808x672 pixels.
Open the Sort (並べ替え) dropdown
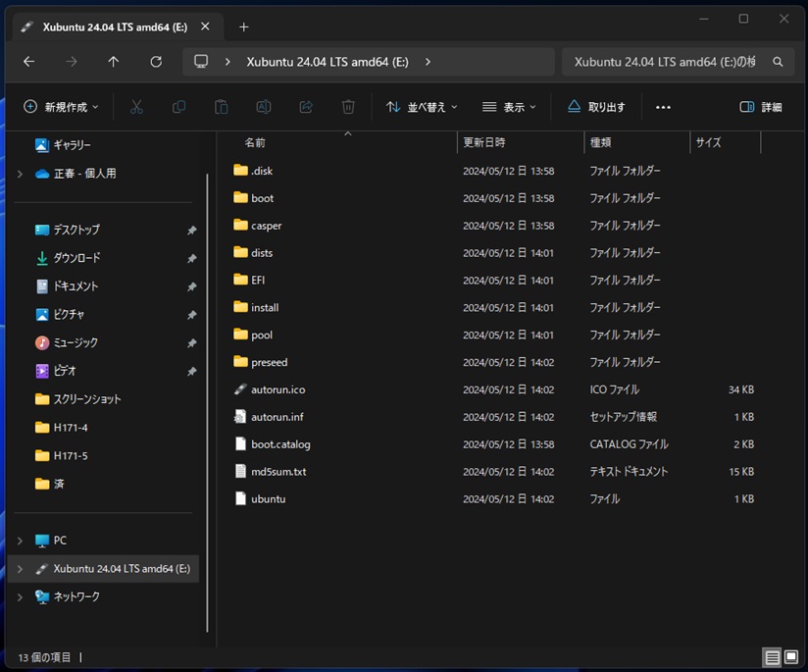pos(422,107)
